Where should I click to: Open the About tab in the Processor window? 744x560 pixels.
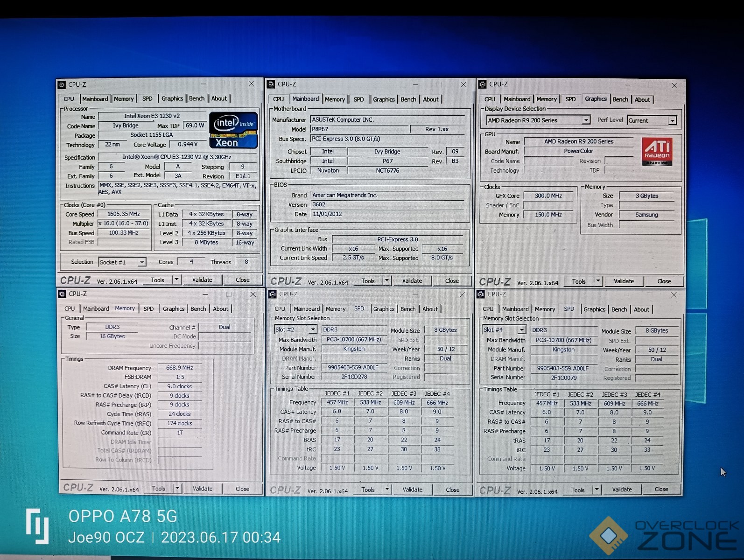[219, 98]
